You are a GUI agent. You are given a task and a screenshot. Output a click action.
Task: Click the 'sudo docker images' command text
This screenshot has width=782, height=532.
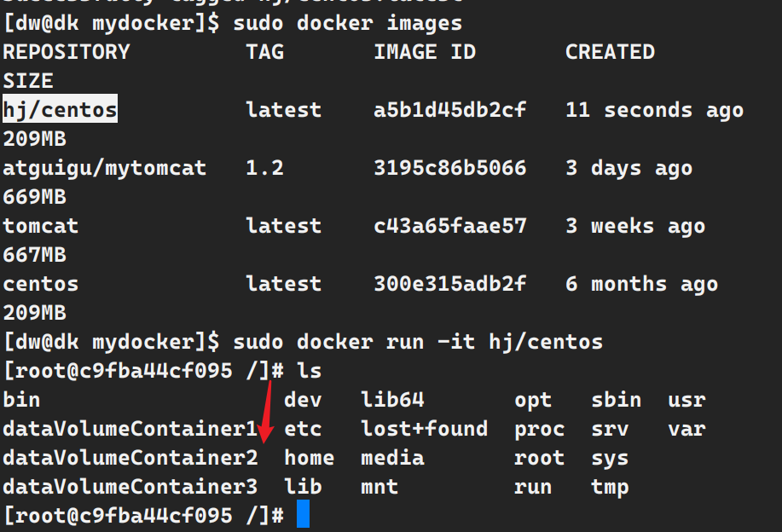click(x=347, y=23)
